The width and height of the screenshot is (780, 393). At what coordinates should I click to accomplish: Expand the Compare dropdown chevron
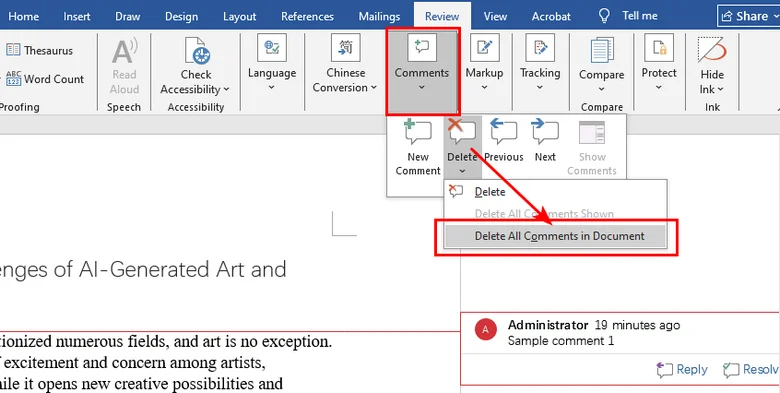(x=601, y=89)
